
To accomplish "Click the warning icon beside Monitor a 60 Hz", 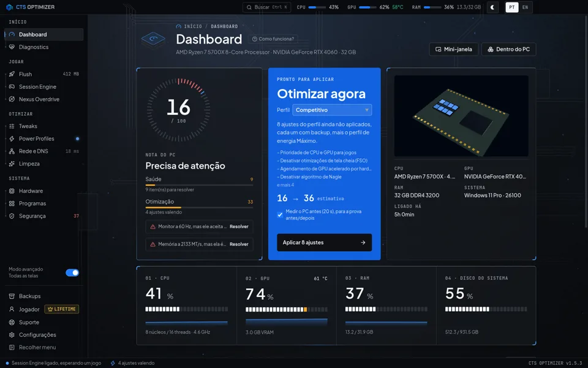I will pyautogui.click(x=153, y=227).
